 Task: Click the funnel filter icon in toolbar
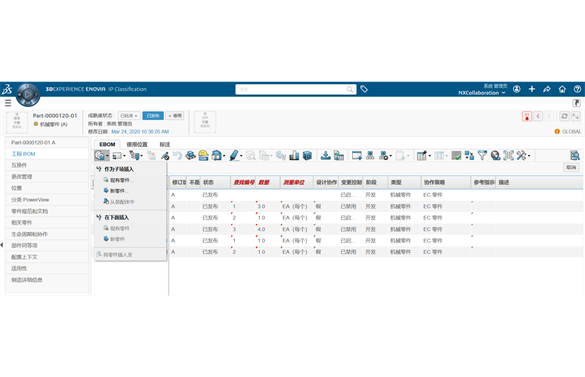(x=482, y=155)
